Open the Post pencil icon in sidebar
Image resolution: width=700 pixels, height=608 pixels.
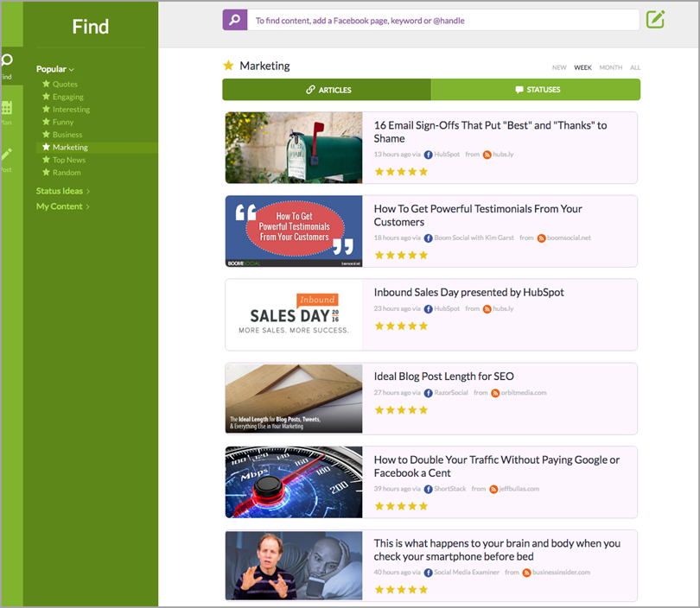(x=7, y=155)
